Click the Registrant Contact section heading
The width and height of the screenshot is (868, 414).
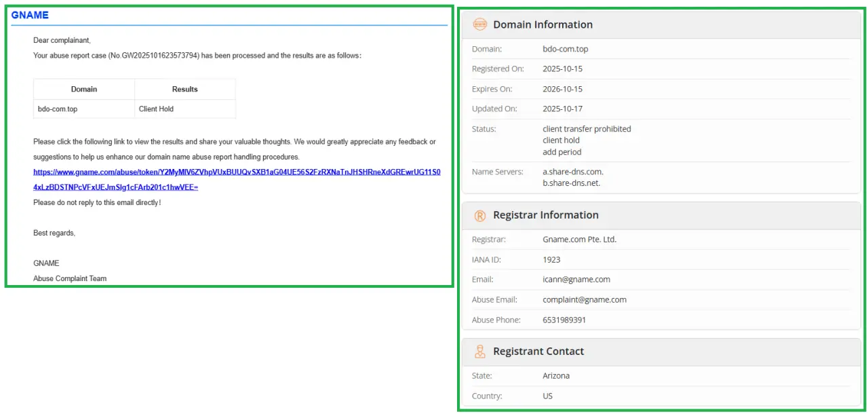[538, 352]
